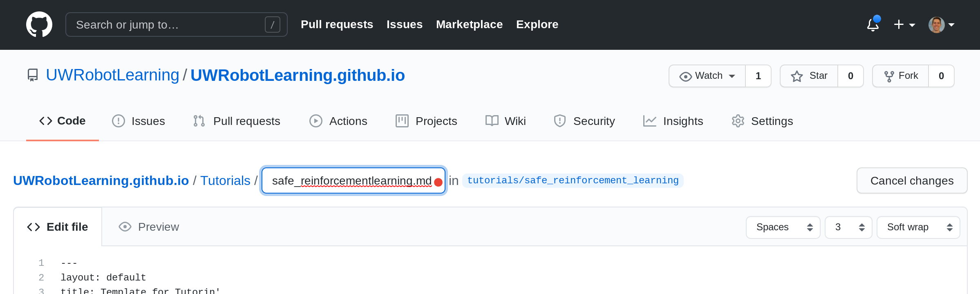Viewport: 980px width, 294px height.
Task: View watchers count 1
Action: (758, 76)
